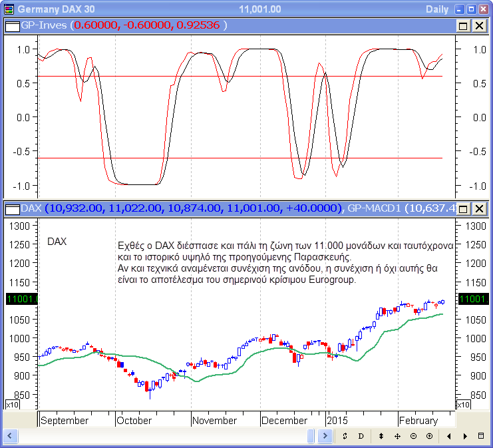493x448 pixels.
Task: Click the Daily timeframe text in title bar
Action: pyautogui.click(x=437, y=9)
